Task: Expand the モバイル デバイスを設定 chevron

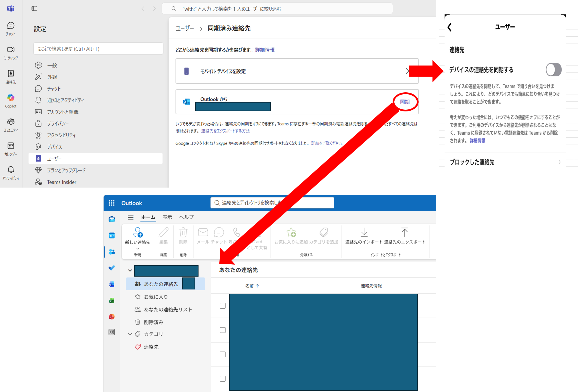Action: point(407,71)
